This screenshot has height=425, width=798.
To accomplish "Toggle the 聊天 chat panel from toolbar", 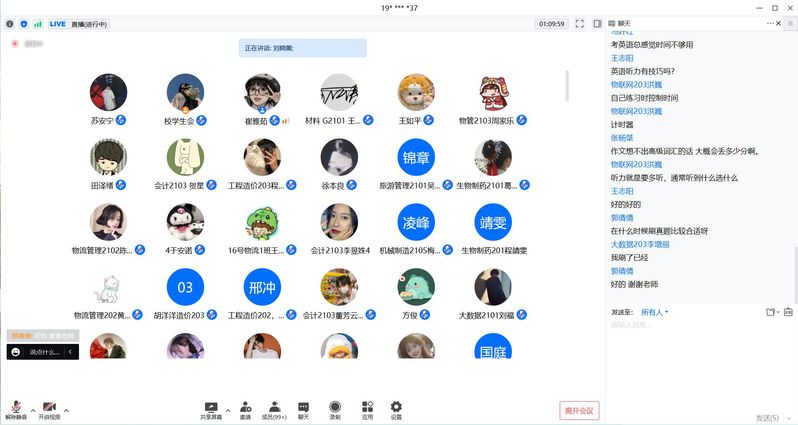I will [303, 409].
